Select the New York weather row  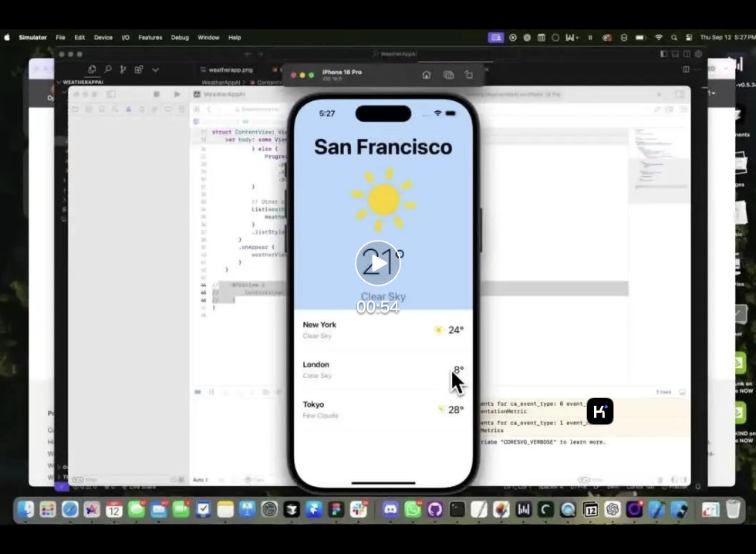click(x=383, y=330)
